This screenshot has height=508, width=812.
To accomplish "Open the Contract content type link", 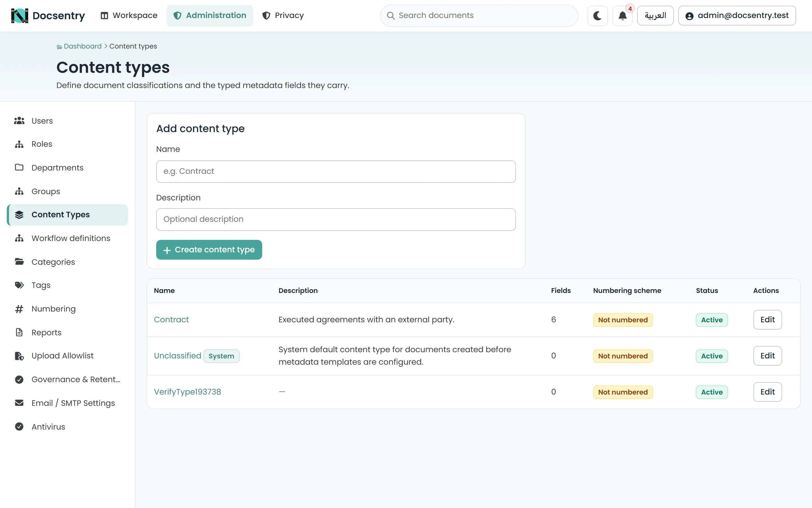I will click(171, 319).
